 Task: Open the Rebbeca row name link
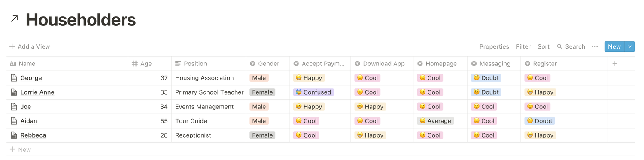pyautogui.click(x=33, y=135)
